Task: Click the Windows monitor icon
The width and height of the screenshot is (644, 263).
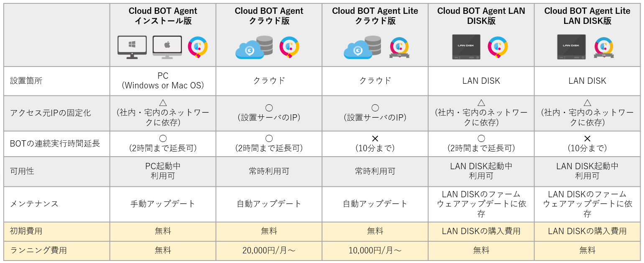Action: [x=132, y=47]
